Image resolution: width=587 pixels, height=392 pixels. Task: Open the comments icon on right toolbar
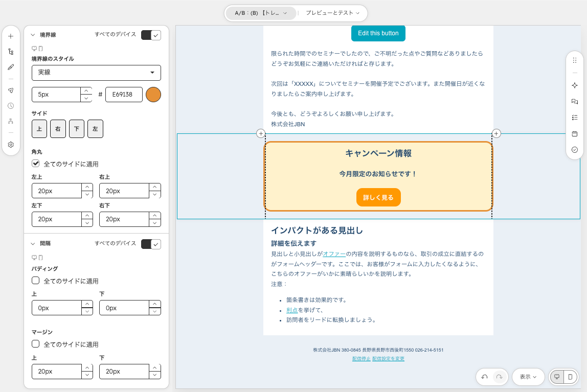coord(575,101)
